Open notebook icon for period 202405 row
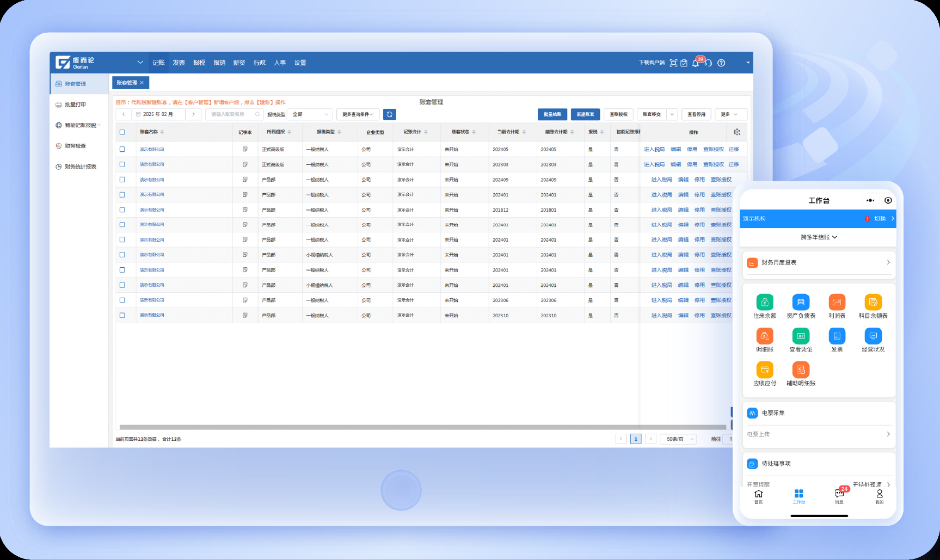The image size is (940, 560). (245, 149)
